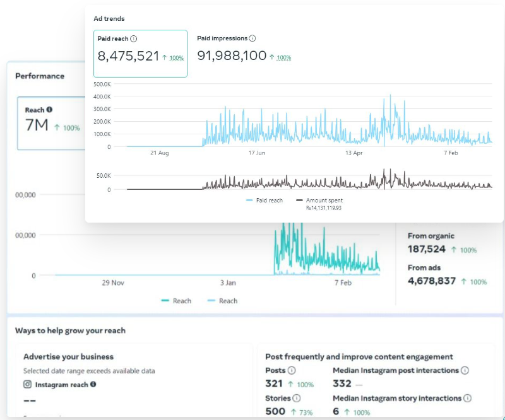The height and width of the screenshot is (420, 505).
Task: Click the Ad trends heading
Action: tap(109, 18)
